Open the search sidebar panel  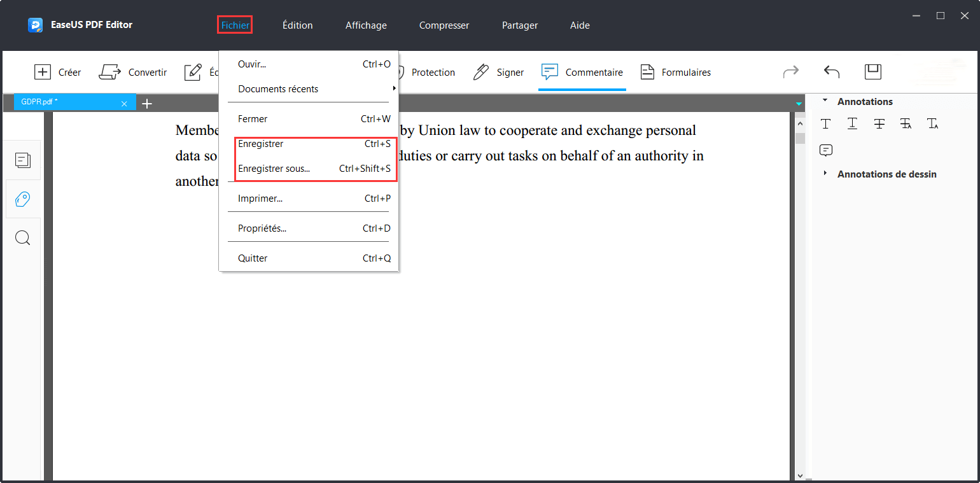23,238
